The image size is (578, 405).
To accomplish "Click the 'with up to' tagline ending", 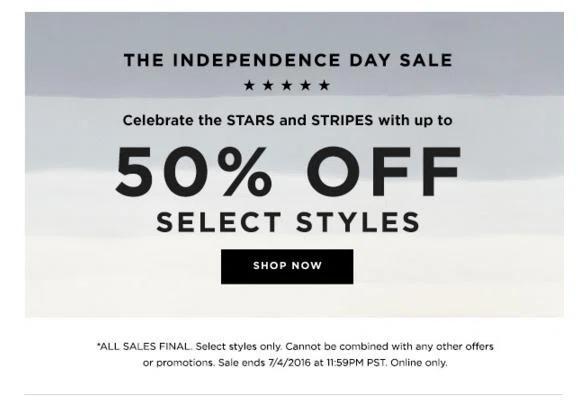I will point(415,121).
